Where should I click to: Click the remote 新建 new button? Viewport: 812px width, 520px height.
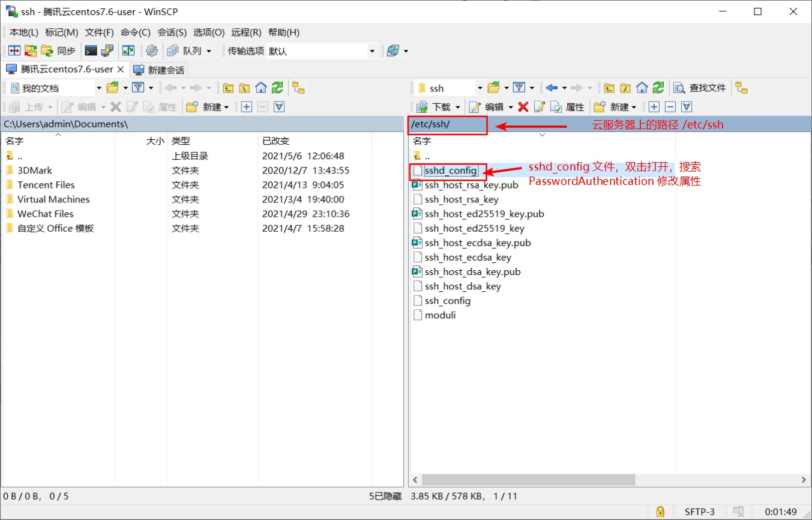(x=612, y=107)
